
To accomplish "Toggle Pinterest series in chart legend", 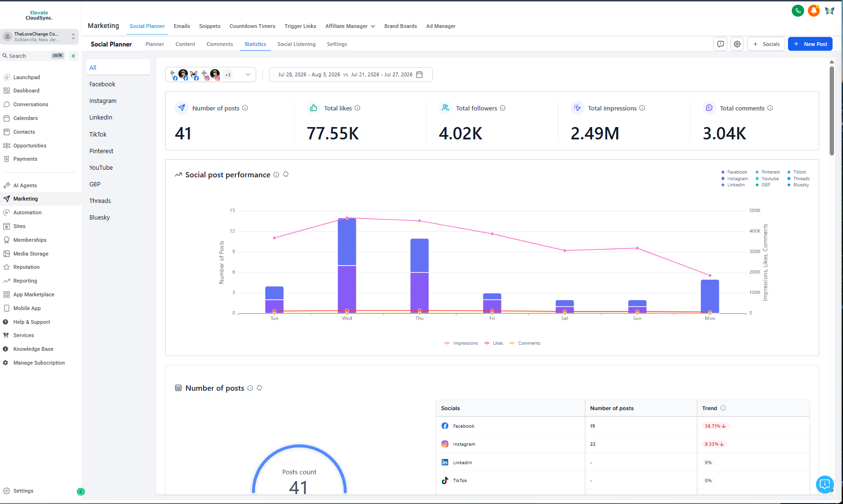I will pos(768,172).
